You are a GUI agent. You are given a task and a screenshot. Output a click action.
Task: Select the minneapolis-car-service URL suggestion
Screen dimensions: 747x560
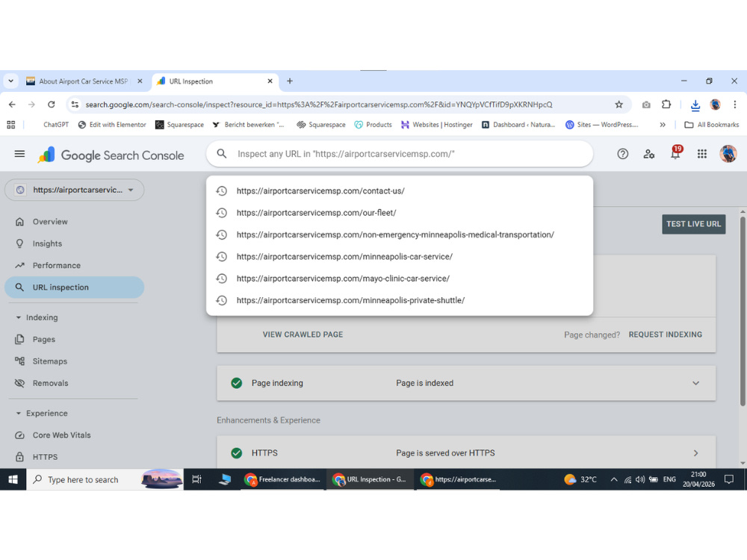[400, 257]
